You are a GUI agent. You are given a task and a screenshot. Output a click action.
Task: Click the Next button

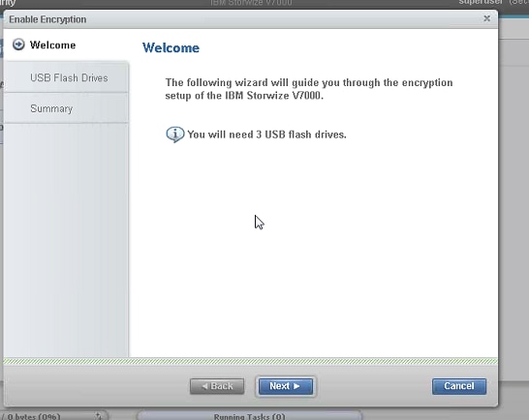coord(286,386)
